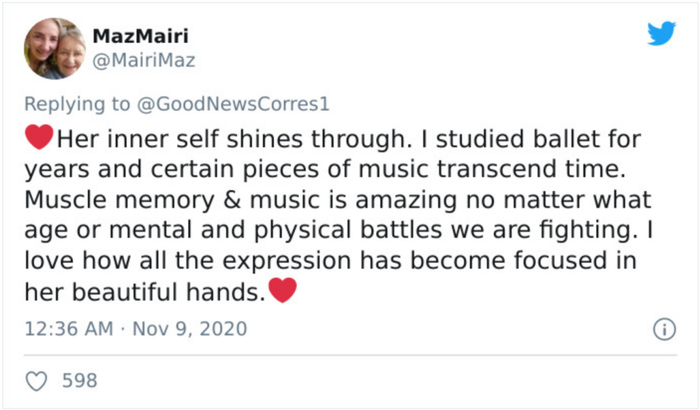Open the tweet info icon
This screenshot has width=700, height=410.
[x=661, y=329]
